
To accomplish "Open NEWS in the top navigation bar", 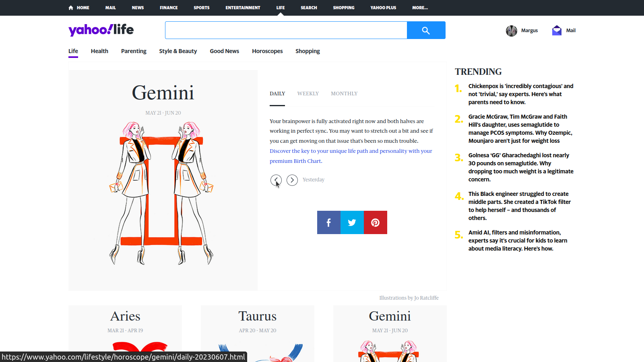I will point(138,8).
